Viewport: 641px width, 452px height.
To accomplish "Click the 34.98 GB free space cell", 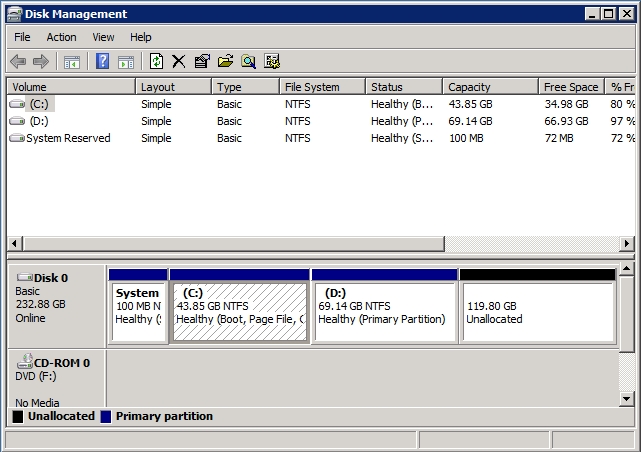I will point(566,104).
